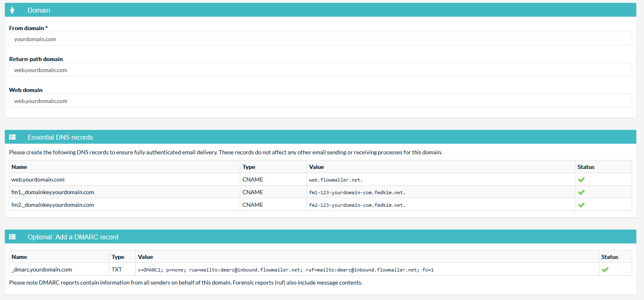The height and width of the screenshot is (300, 644).
Task: Click the DMARC TXT record value
Action: [285, 270]
